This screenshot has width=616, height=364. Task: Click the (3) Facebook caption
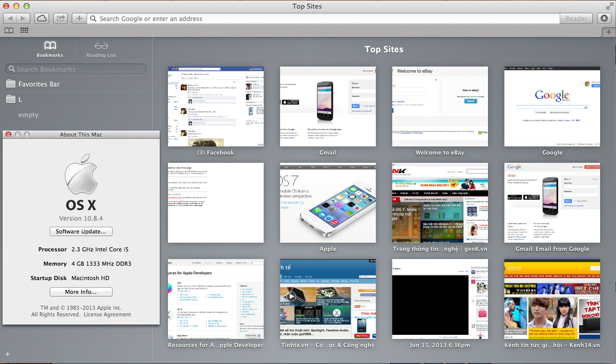(x=216, y=153)
